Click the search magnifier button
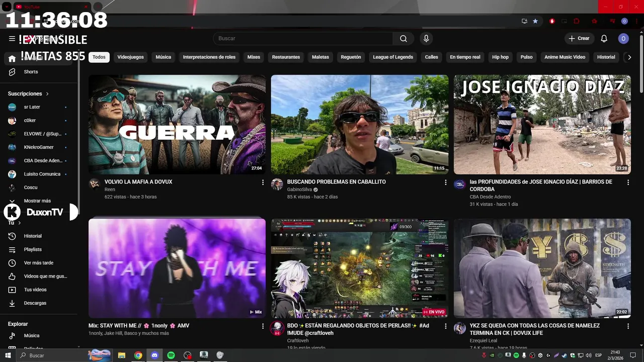The image size is (644, 362). pyautogui.click(x=404, y=39)
